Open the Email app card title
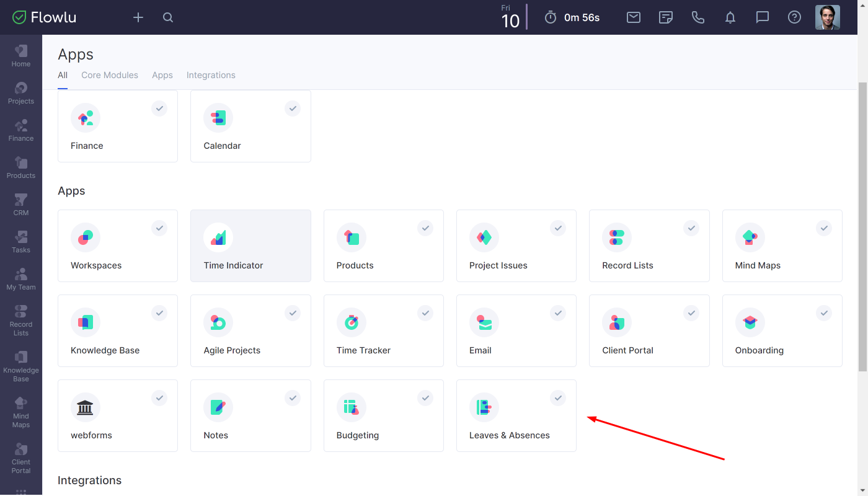The width and height of the screenshot is (868, 496). (x=480, y=350)
